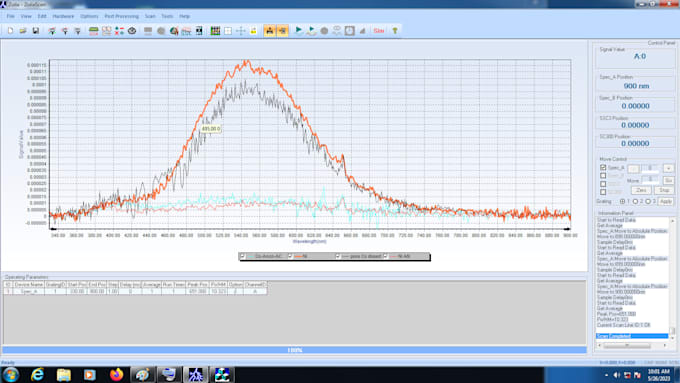Click the Peak Pos column header
This screenshot has height=383, width=680.
click(197, 285)
